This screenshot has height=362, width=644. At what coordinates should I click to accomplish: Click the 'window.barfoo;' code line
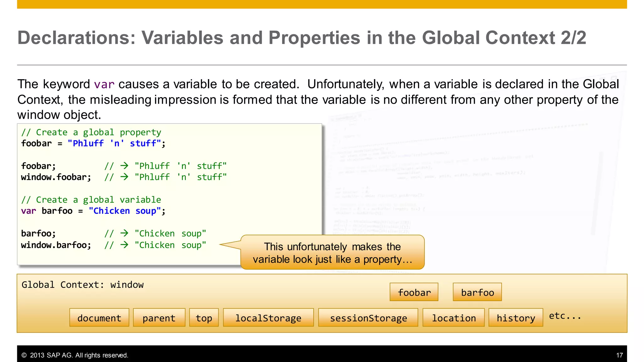(114, 245)
